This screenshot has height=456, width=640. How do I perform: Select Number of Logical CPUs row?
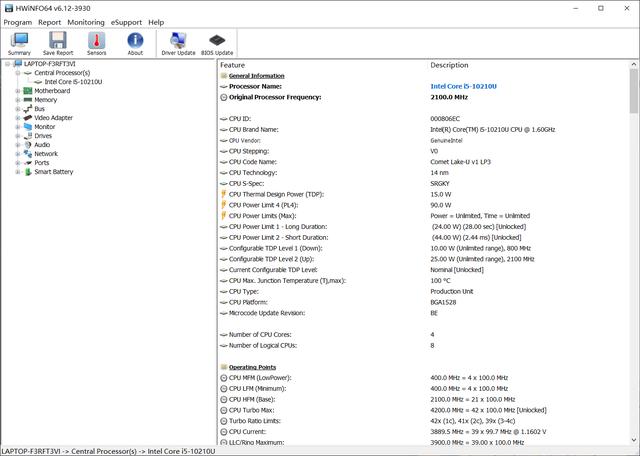point(424,345)
